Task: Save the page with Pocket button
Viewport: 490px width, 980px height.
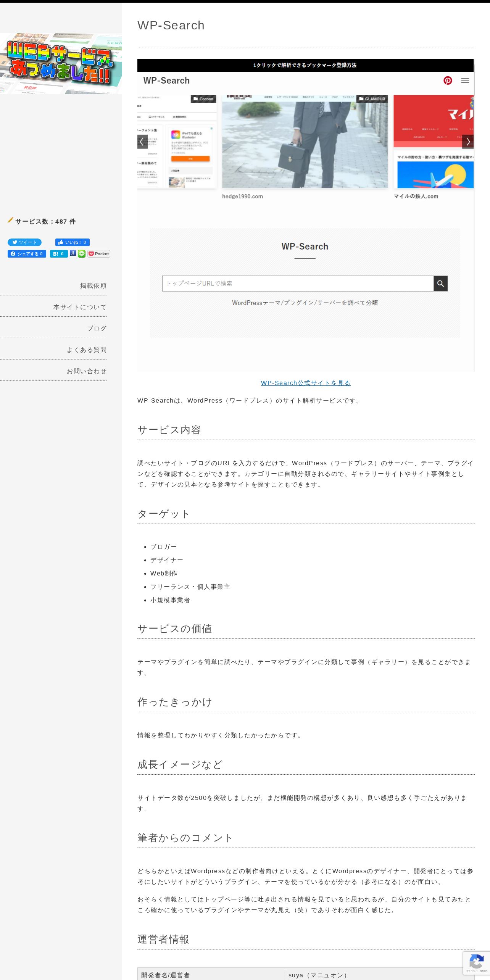Action: pyautogui.click(x=99, y=254)
